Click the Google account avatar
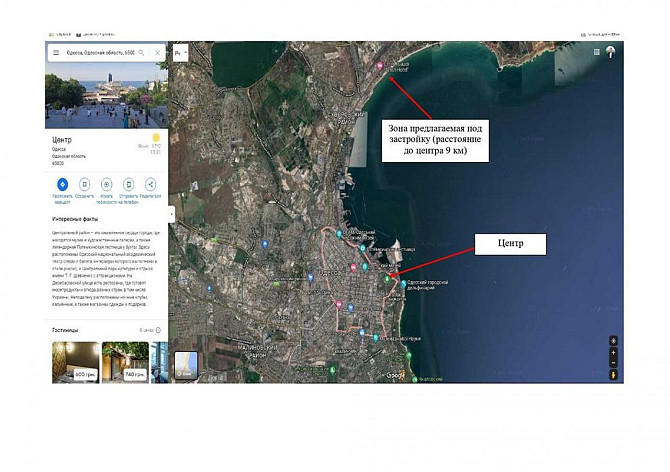 (x=611, y=52)
